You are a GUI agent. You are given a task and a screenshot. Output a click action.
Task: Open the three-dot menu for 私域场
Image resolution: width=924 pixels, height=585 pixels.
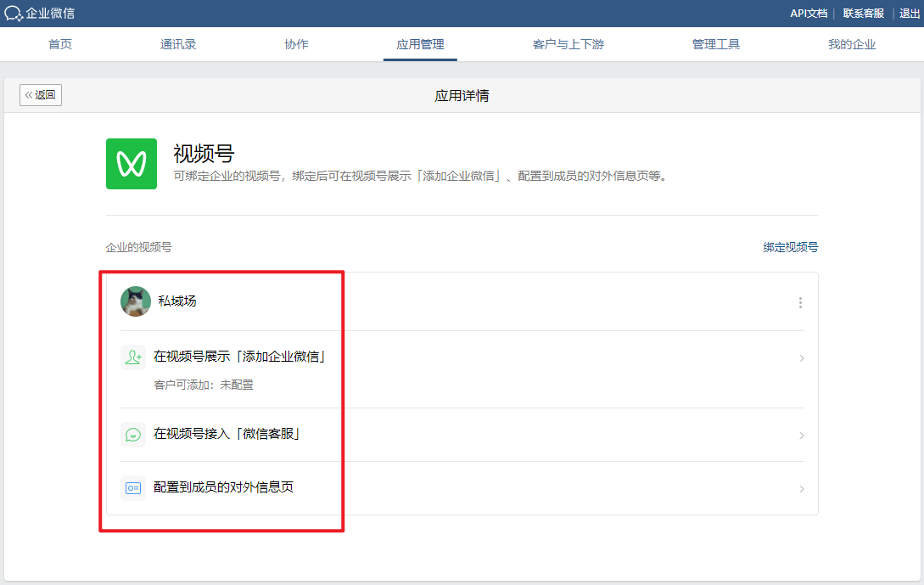point(800,302)
